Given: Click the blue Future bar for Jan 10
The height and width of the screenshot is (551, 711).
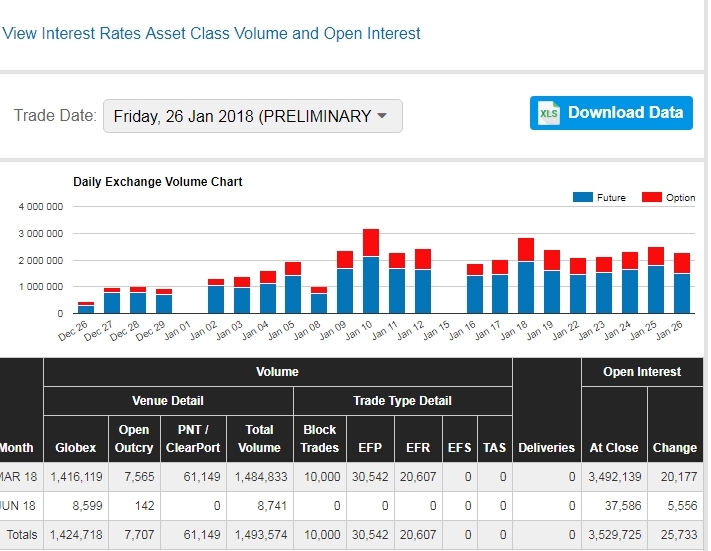Looking at the screenshot, I should [x=371, y=285].
